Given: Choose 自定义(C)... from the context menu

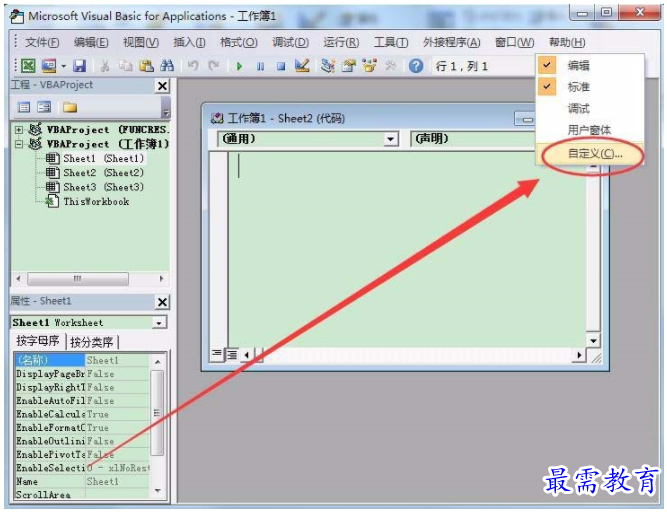Looking at the screenshot, I should click(591, 154).
